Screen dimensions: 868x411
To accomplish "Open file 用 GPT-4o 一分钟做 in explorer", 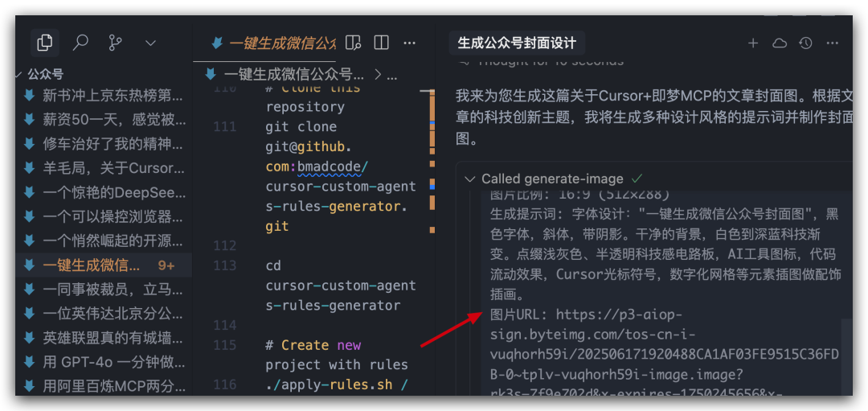I will click(x=104, y=362).
